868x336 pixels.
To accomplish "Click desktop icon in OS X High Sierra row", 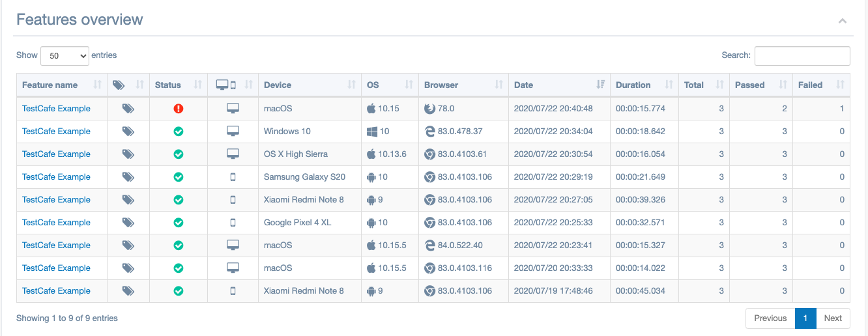I will click(x=233, y=154).
